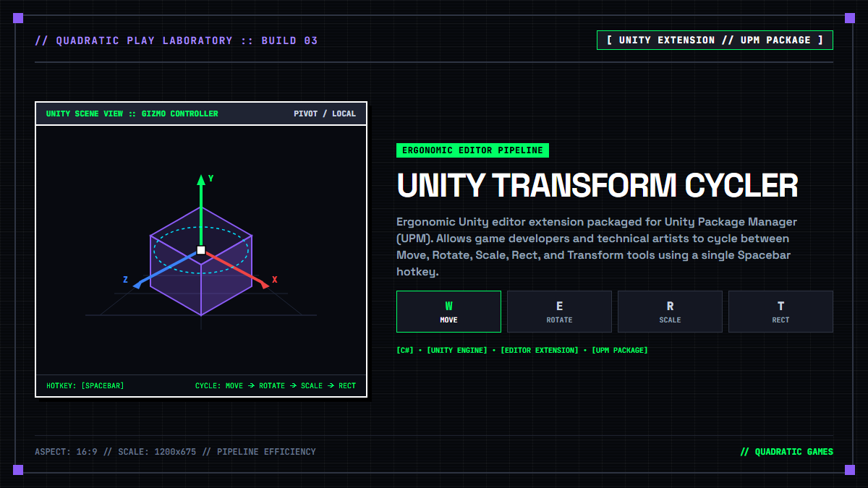Click the [Unity Engine] tag
Viewport: 868px width, 488px height.
[457, 350]
